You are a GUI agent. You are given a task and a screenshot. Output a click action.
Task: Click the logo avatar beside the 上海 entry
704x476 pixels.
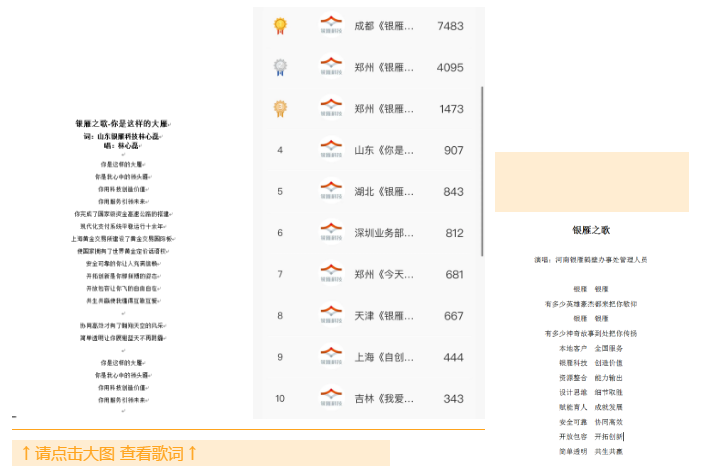(x=331, y=357)
